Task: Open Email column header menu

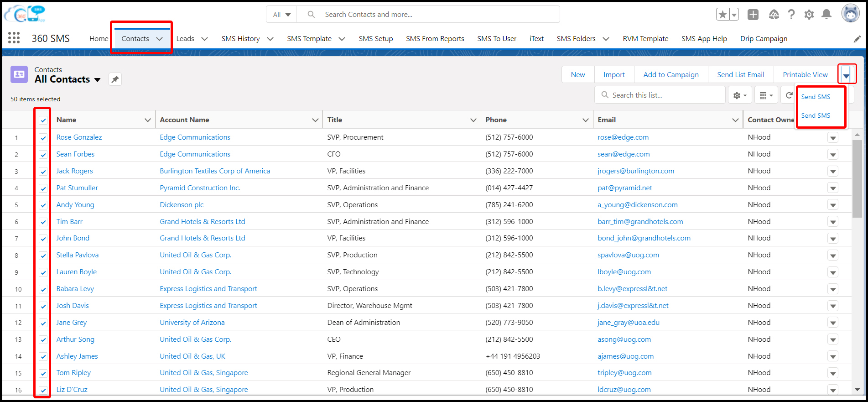Action: [x=735, y=120]
